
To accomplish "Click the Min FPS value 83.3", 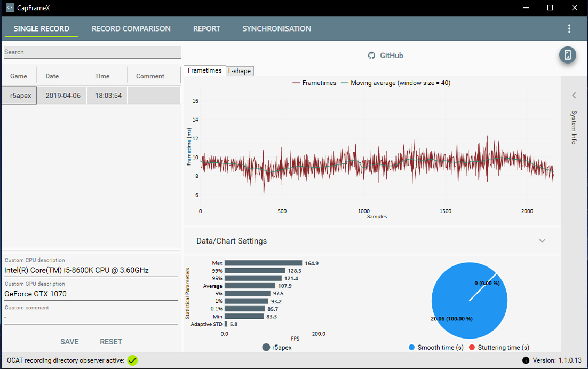I will [272, 317].
